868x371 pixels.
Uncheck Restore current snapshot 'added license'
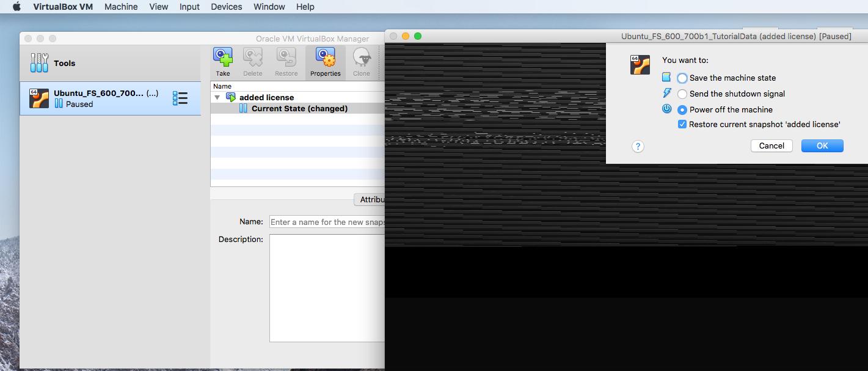point(682,125)
